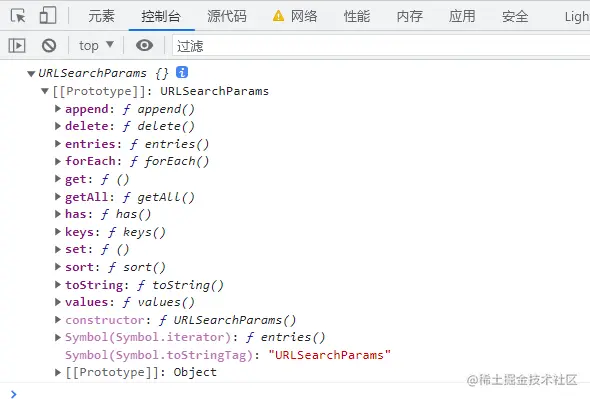Expand the sort function entry

pyautogui.click(x=58, y=267)
